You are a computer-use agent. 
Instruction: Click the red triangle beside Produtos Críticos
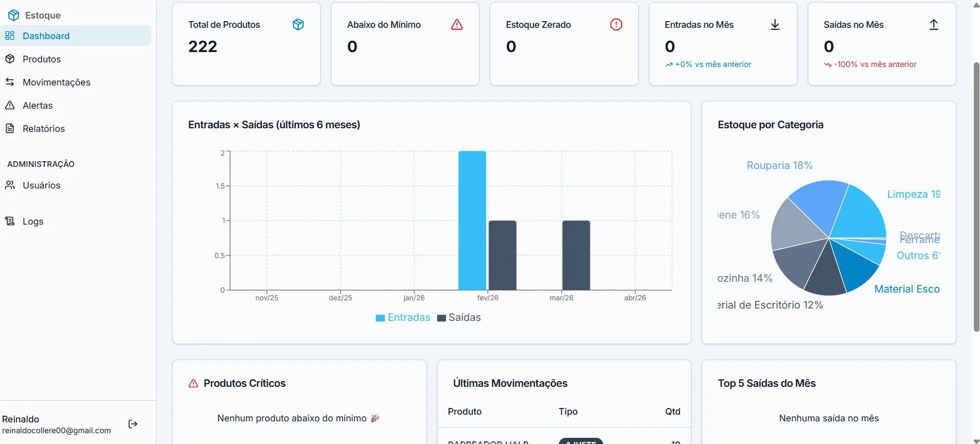193,383
